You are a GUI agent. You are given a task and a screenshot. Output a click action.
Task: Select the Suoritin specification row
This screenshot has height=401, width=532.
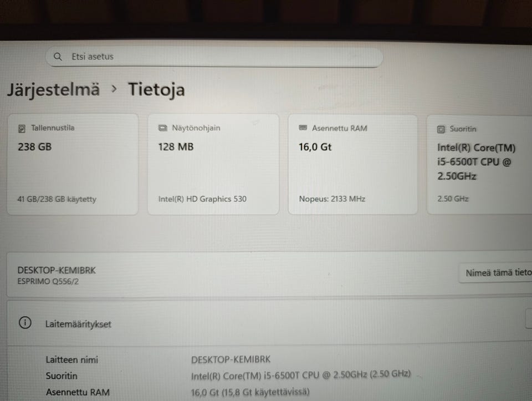coord(269,375)
